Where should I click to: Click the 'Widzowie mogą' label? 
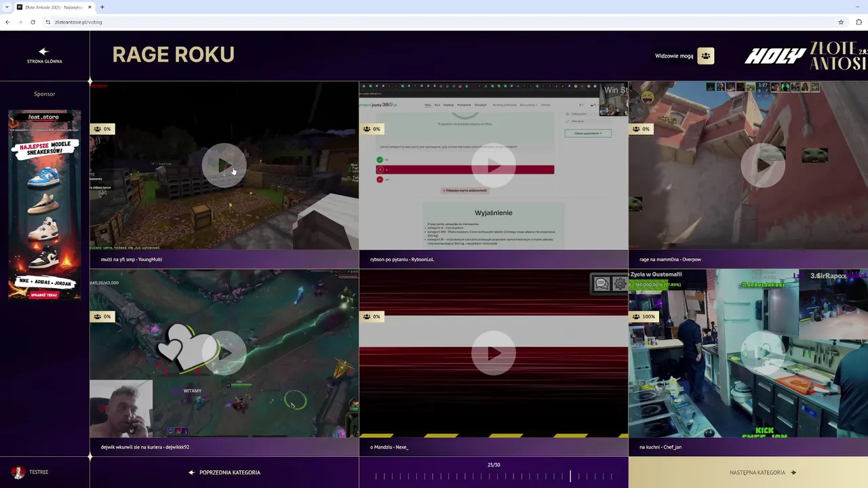pyautogui.click(x=674, y=56)
